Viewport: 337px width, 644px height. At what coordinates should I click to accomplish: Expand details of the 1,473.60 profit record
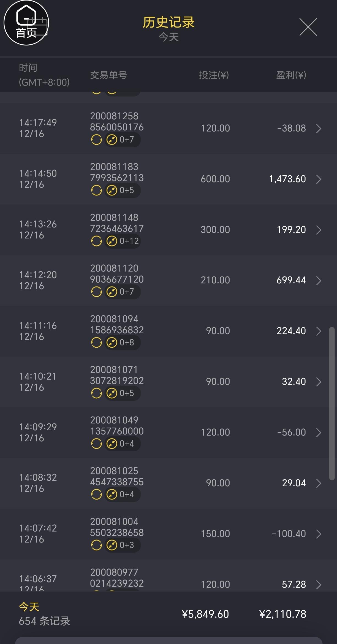pos(319,179)
